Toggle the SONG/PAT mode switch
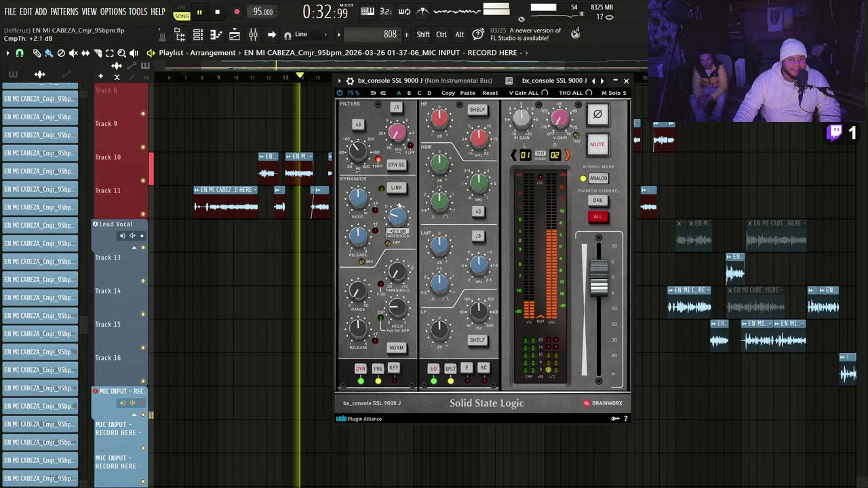The width and height of the screenshot is (868, 488). click(182, 13)
